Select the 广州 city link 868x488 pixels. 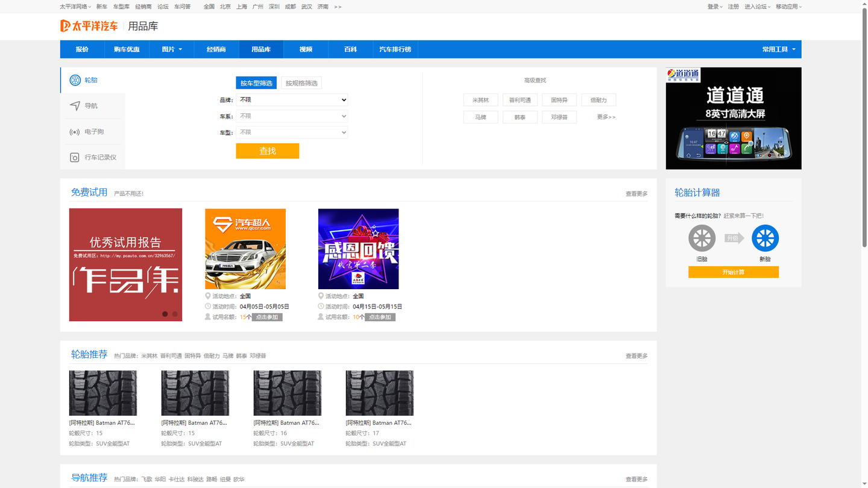(258, 7)
